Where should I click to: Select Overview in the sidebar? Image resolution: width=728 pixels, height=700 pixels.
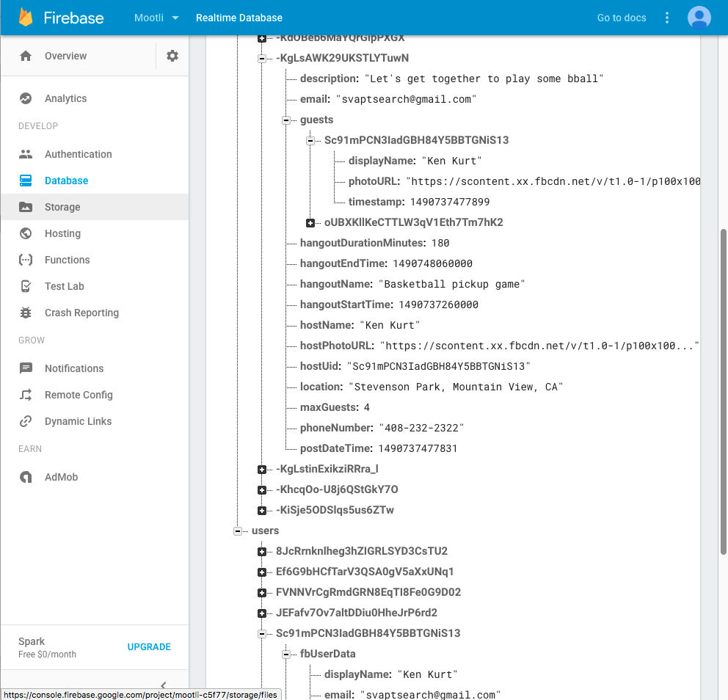(x=66, y=56)
